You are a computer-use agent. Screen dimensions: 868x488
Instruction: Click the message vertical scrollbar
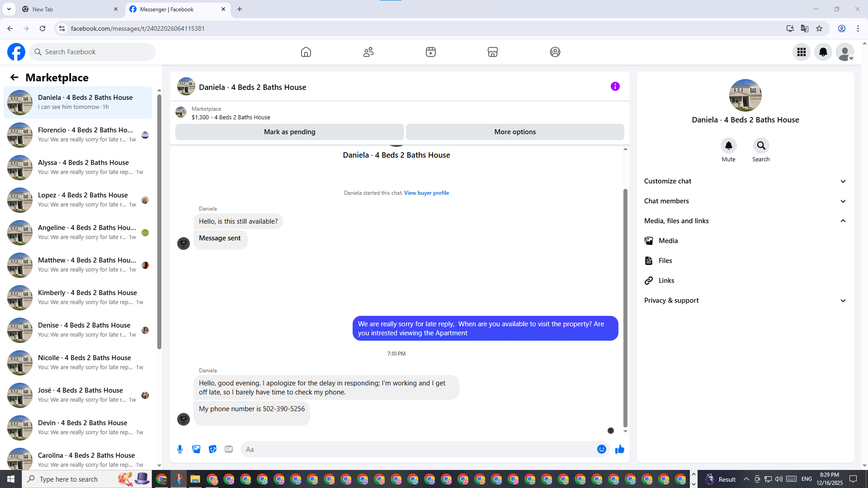click(625, 307)
